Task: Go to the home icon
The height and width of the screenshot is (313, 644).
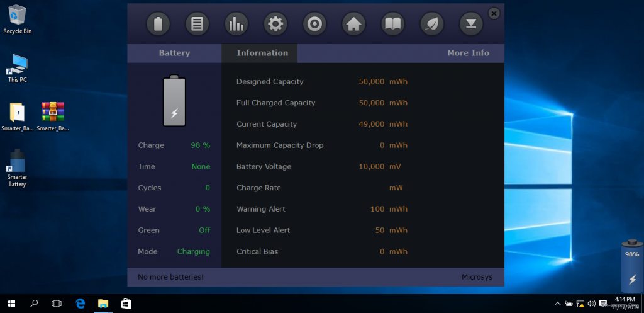Action: (x=353, y=24)
